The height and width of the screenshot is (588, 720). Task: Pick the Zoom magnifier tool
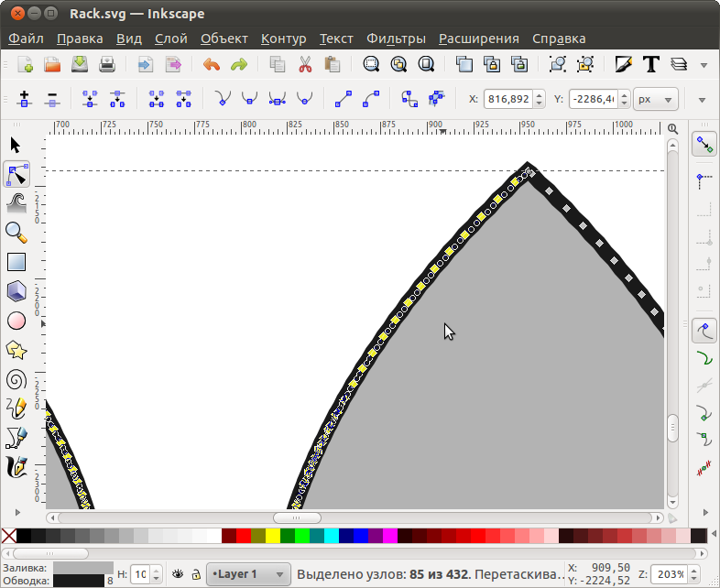click(16, 233)
